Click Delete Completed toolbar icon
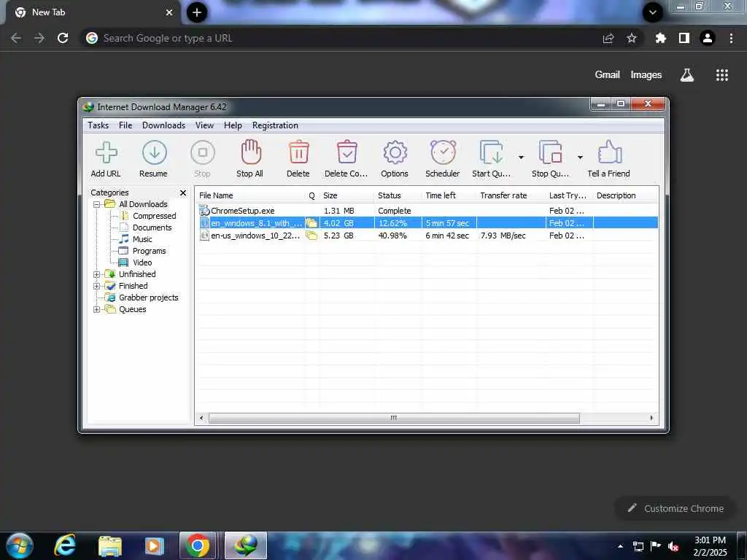 pos(347,159)
